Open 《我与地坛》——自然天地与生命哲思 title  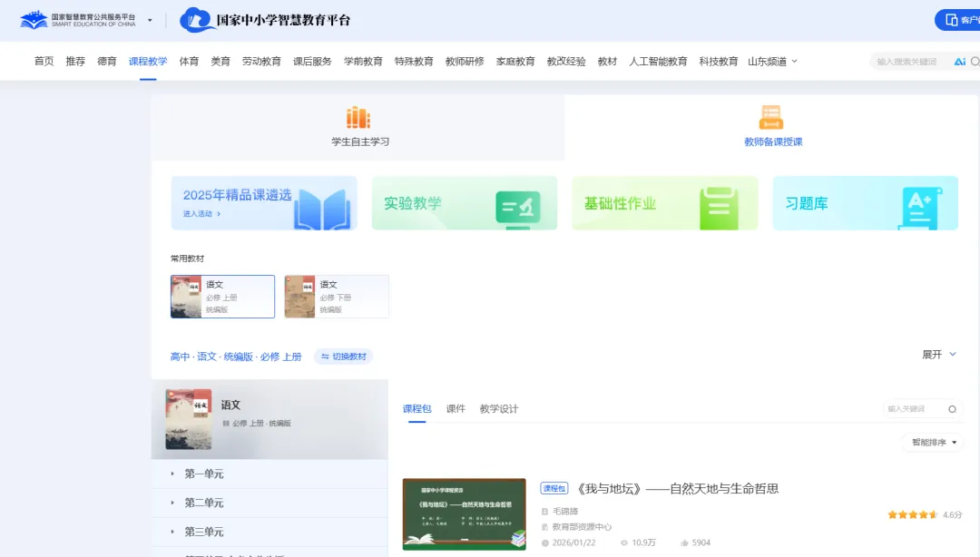coord(677,488)
